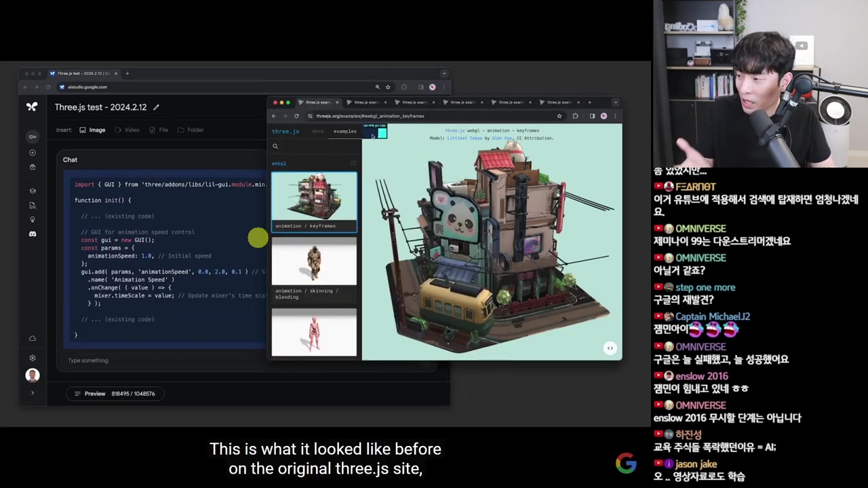Screen dimensions: 868x488
Task: Click the examples search magnifier field
Action: (314, 146)
